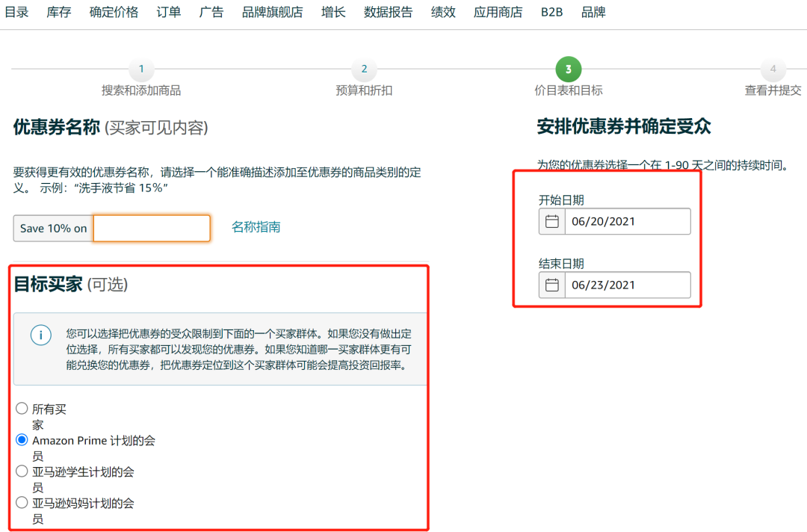Image resolution: width=807 pixels, height=532 pixels.
Task: Select 所有买家 radio option
Action: point(22,408)
